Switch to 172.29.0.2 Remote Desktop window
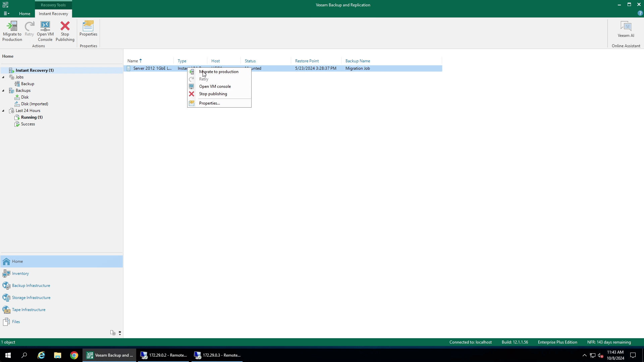This screenshot has width=644, height=362. [163, 355]
